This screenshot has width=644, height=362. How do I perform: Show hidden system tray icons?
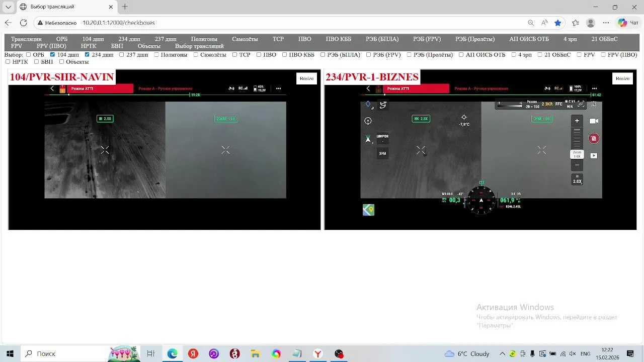pyautogui.click(x=502, y=353)
